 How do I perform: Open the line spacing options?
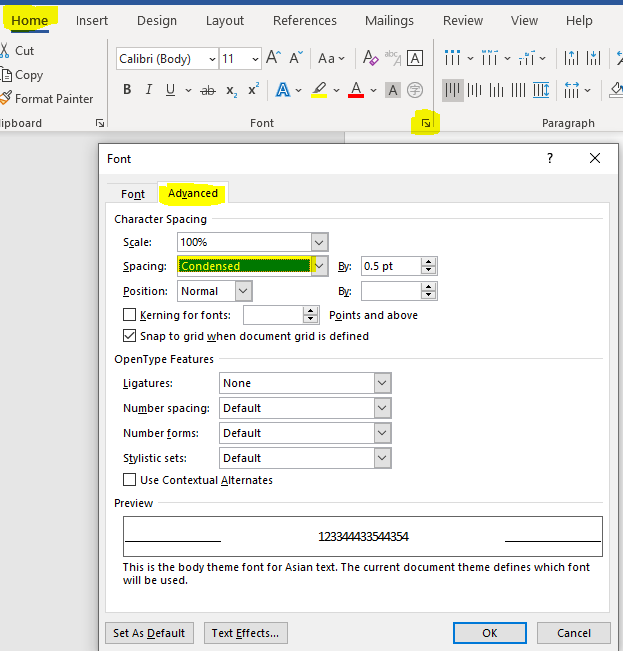[577, 90]
